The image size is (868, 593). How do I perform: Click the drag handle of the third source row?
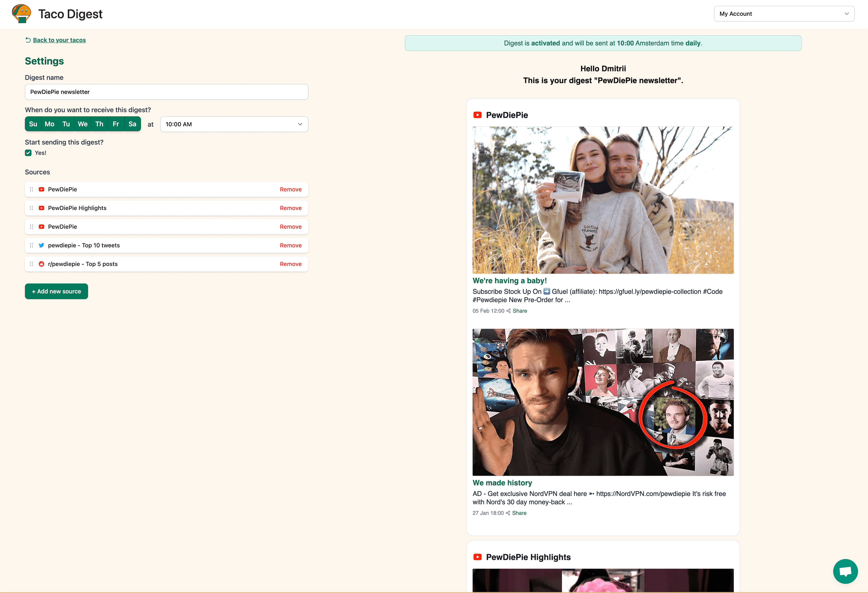pos(31,227)
